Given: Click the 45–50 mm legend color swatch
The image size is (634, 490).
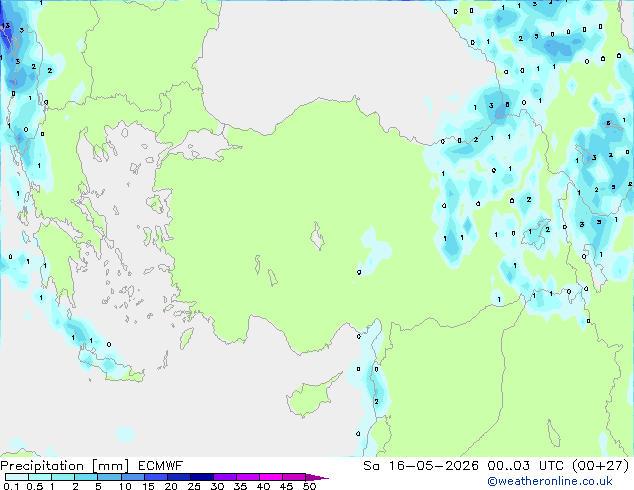Looking at the screenshot, I should coord(294,477).
